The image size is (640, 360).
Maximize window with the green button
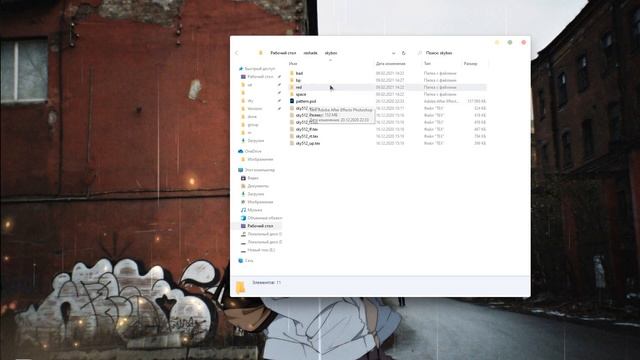510,42
